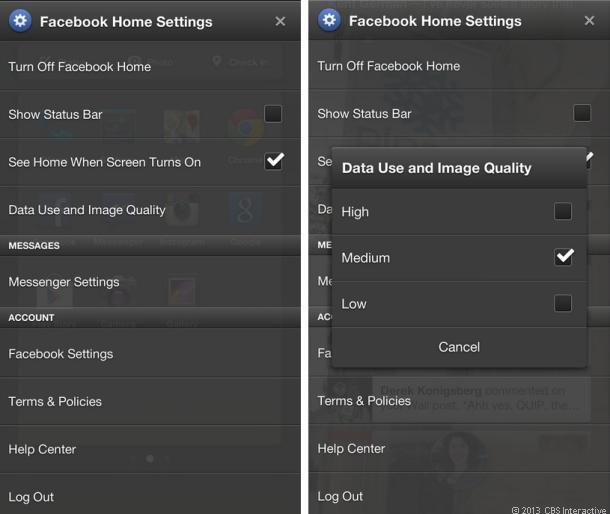Close the right Facebook Home Settings panel
Viewport: 610px width, 514px height.
coord(589,20)
